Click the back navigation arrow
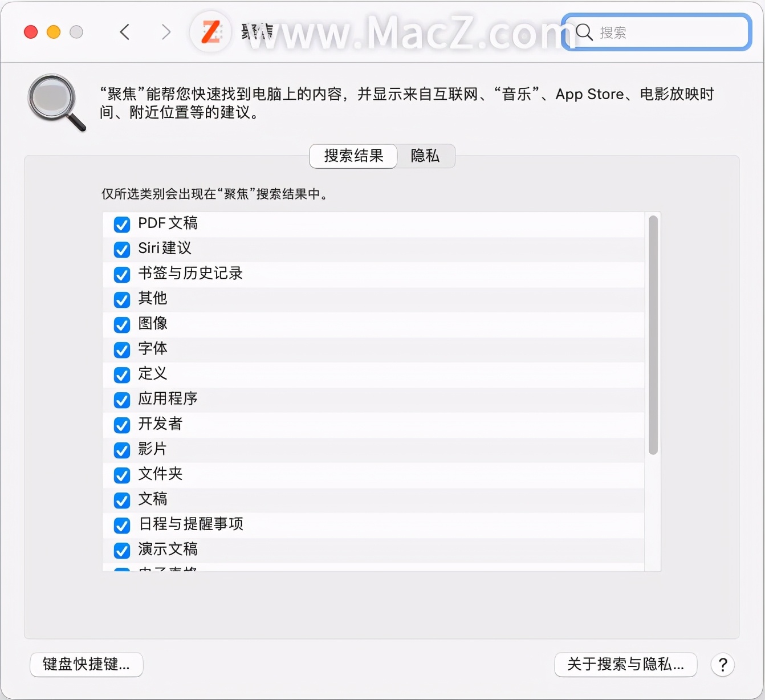 pyautogui.click(x=125, y=32)
